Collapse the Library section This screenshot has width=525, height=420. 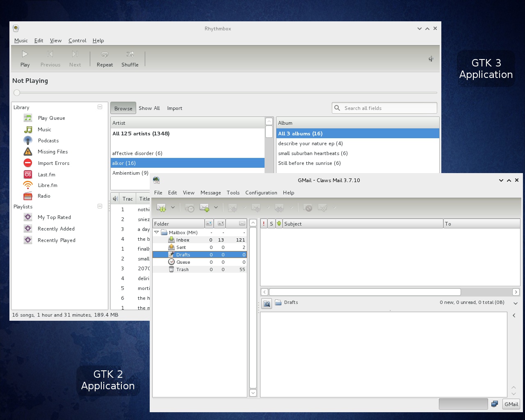pyautogui.click(x=100, y=107)
